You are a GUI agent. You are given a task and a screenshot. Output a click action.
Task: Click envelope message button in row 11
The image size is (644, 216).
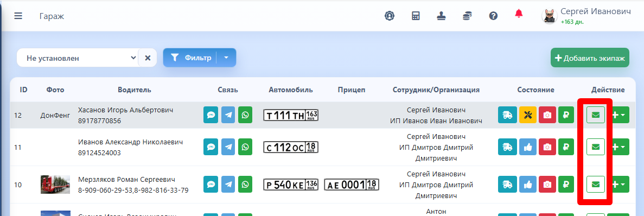[596, 147]
